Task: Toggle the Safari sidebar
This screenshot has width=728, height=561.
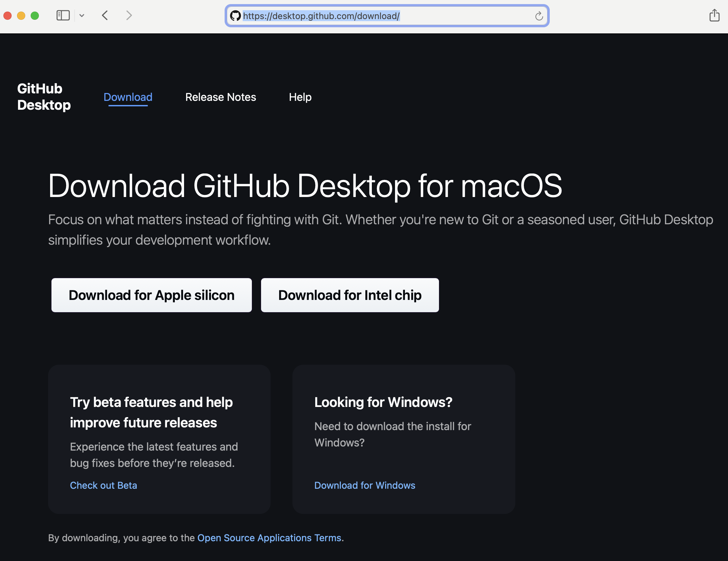Action: [62, 15]
